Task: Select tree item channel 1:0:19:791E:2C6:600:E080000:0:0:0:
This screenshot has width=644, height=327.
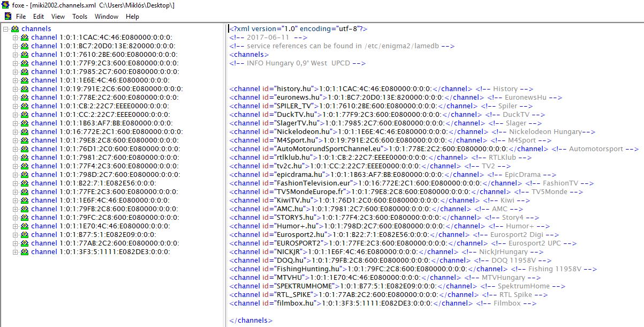Action: [x=107, y=89]
